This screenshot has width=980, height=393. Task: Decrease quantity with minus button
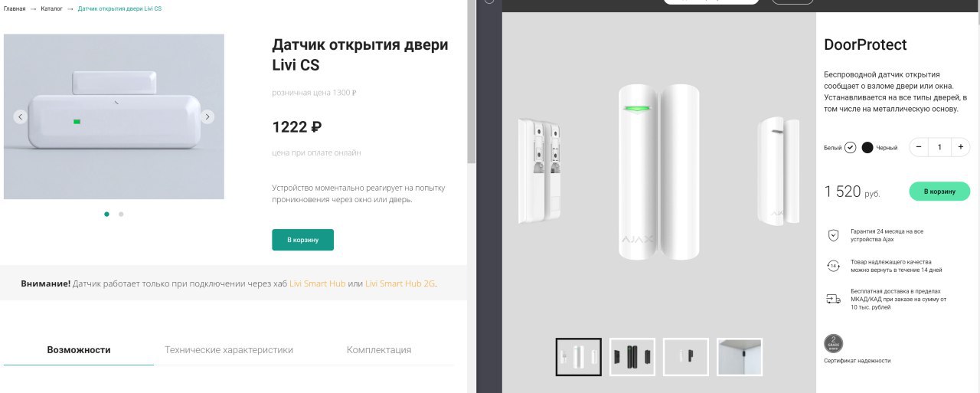(x=919, y=147)
